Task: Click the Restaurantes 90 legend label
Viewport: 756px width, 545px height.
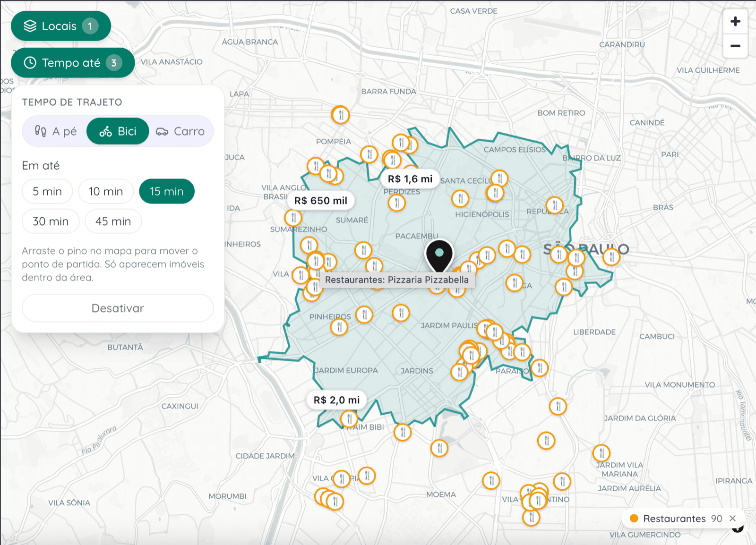Action: 683,519
